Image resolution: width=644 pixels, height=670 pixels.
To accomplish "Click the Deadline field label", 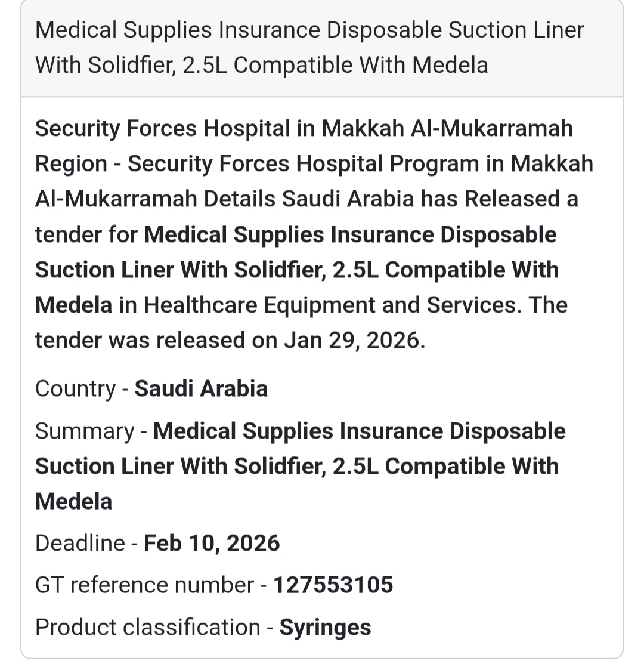I will 80,543.
